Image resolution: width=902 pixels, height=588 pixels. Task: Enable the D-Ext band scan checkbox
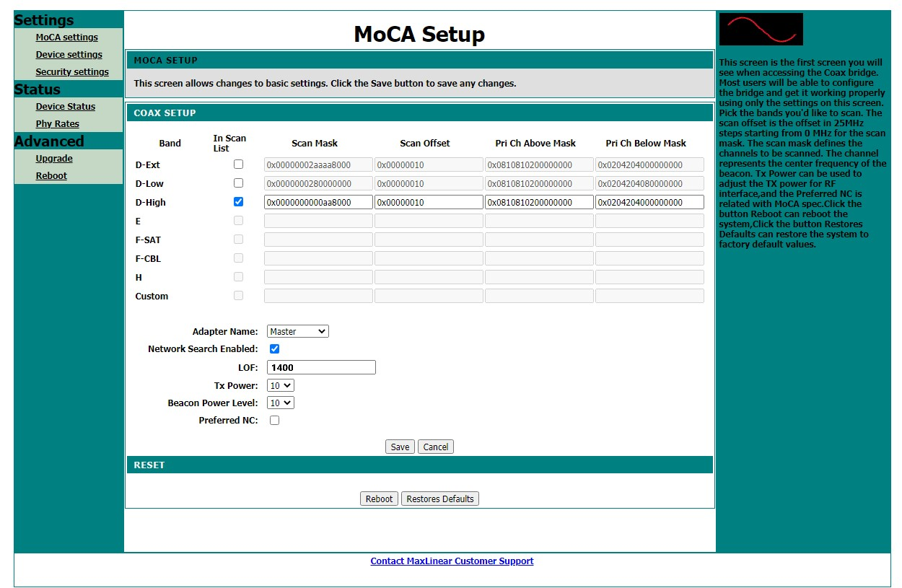point(238,164)
